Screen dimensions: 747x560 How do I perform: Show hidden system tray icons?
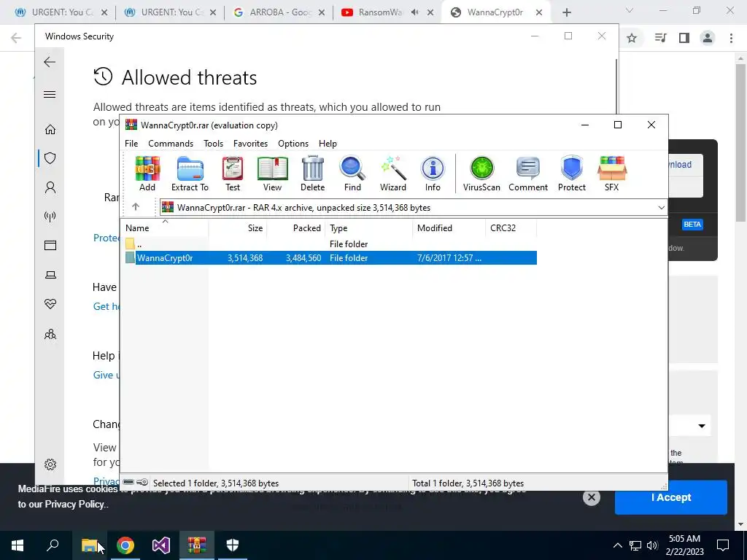pos(617,545)
